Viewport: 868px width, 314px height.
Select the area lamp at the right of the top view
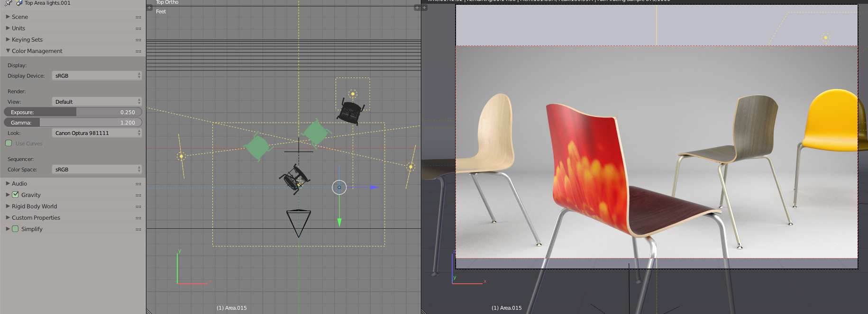[411, 167]
